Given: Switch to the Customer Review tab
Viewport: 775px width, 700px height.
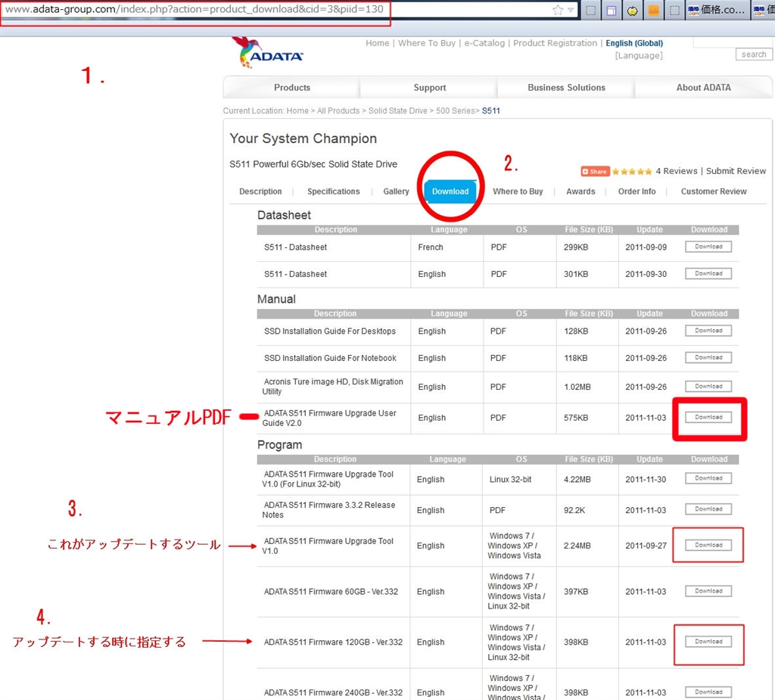Looking at the screenshot, I should click(x=713, y=191).
